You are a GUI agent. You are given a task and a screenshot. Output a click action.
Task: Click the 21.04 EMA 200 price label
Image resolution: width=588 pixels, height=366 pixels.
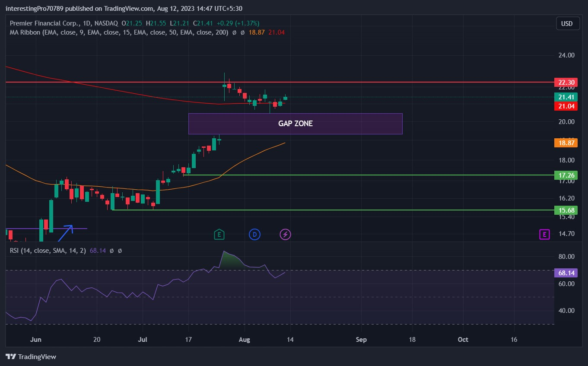point(566,106)
